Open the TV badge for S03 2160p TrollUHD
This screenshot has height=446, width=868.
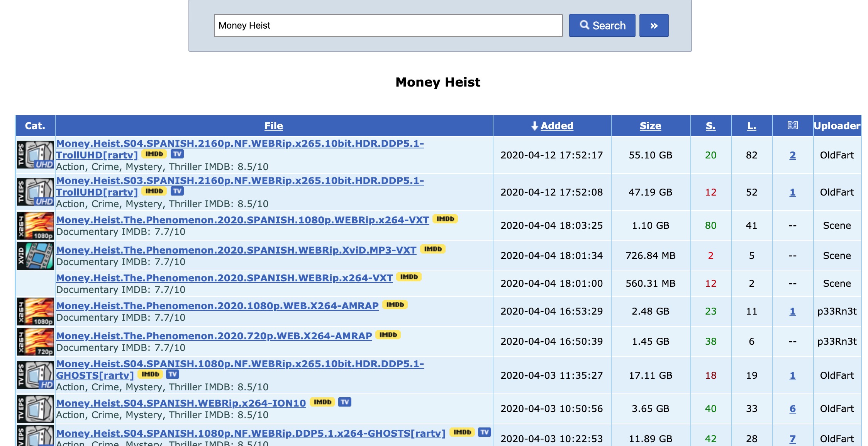point(177,191)
